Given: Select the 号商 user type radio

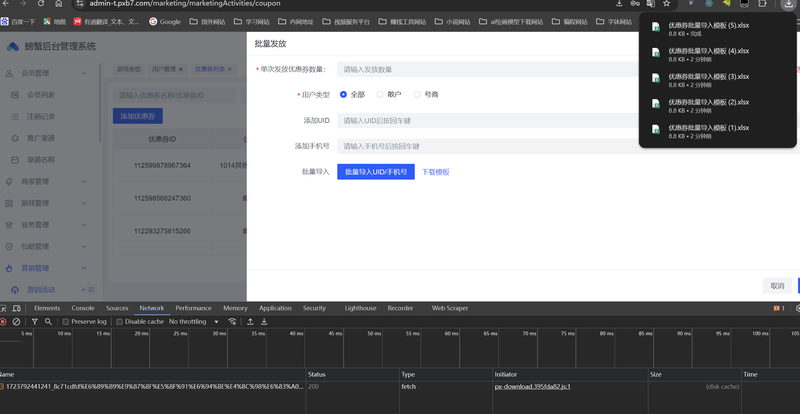Looking at the screenshot, I should (x=417, y=94).
